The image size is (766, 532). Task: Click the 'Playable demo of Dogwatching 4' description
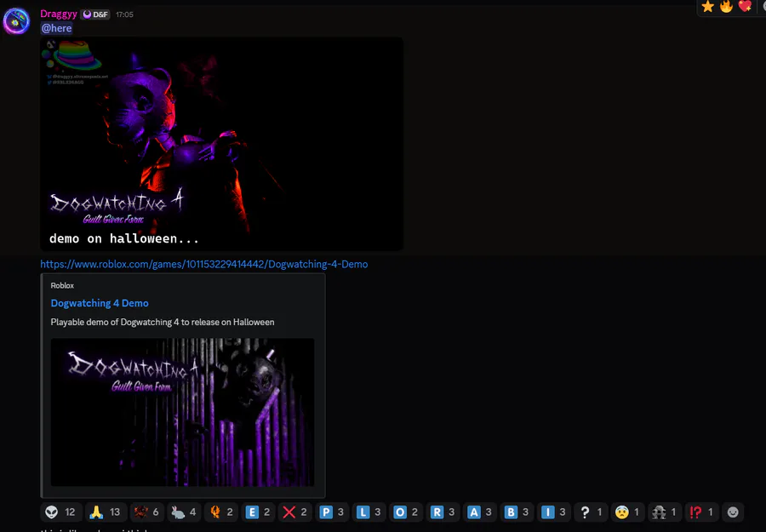163,322
